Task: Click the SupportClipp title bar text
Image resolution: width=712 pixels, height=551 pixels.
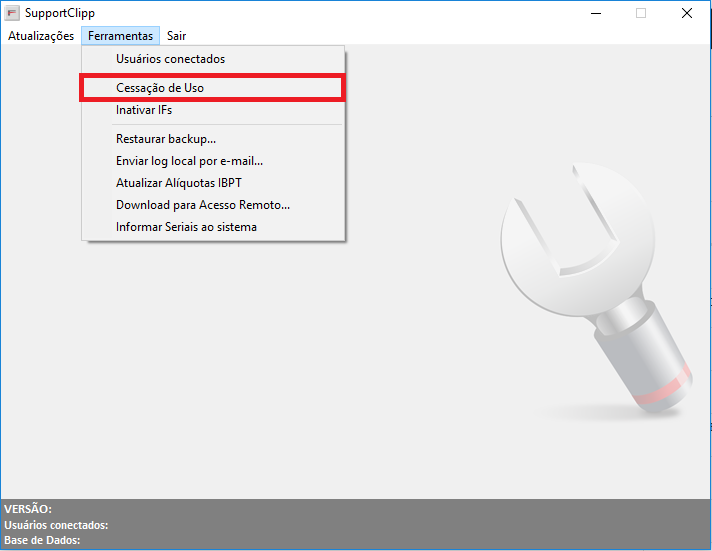Action: click(x=60, y=14)
